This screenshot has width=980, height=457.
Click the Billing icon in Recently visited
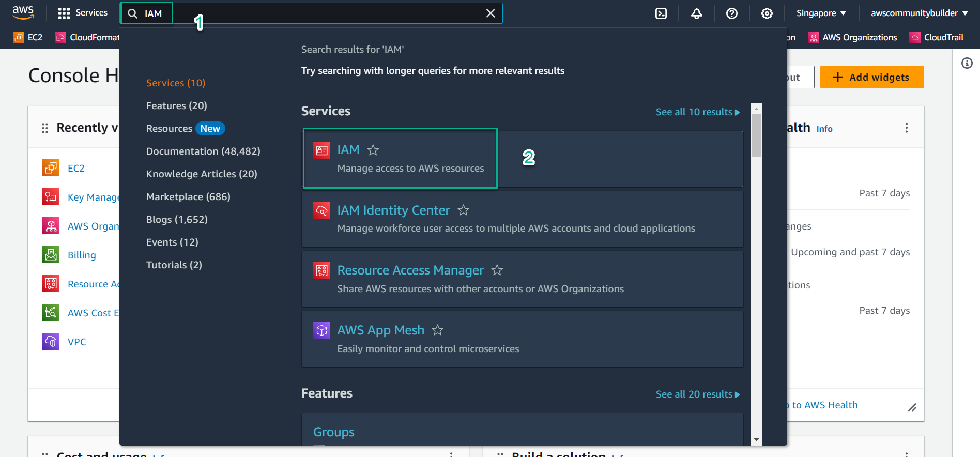(x=51, y=254)
